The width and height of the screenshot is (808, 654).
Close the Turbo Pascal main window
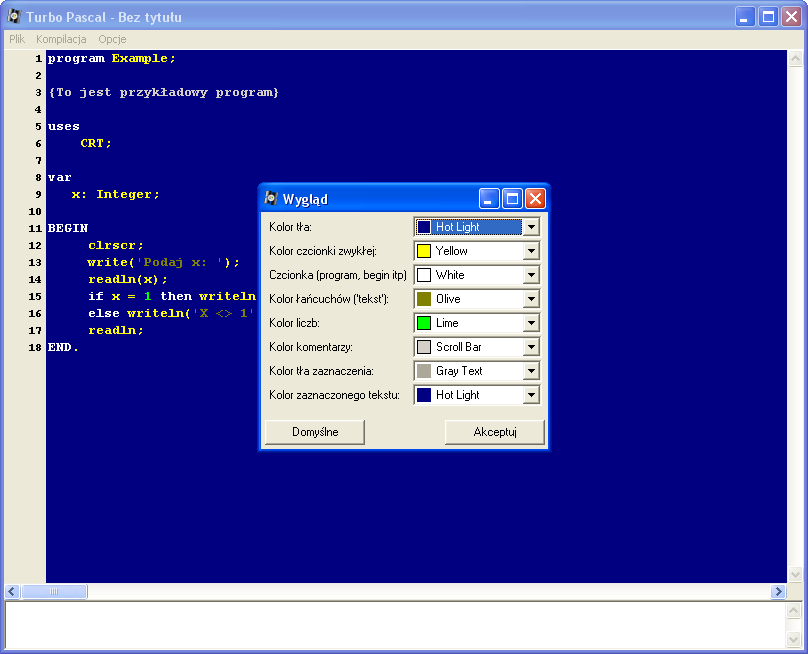[x=792, y=17]
